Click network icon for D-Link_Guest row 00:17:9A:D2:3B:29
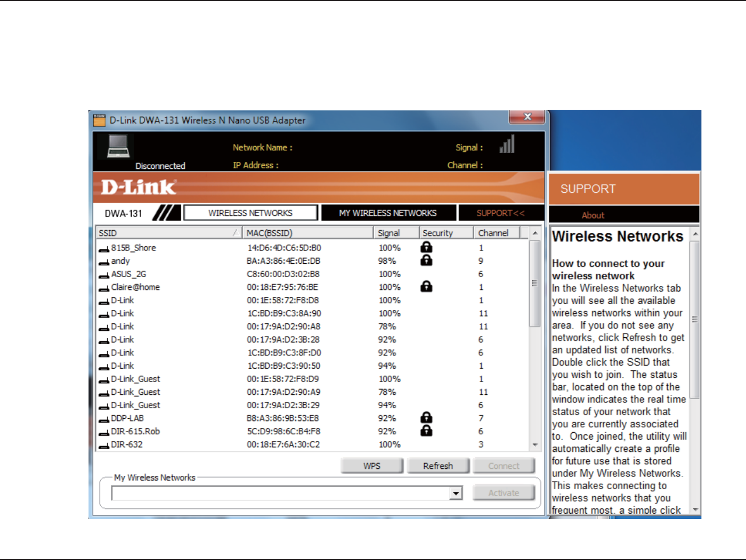The width and height of the screenshot is (746, 560). coord(104,406)
